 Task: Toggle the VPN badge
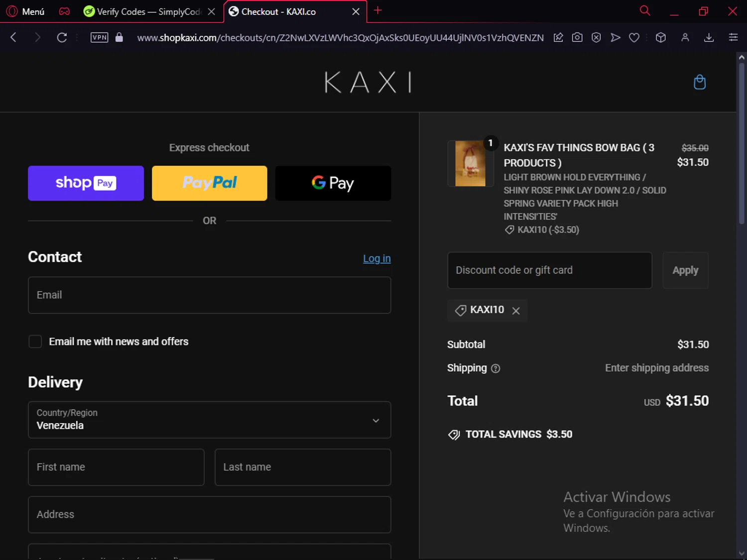point(100,37)
